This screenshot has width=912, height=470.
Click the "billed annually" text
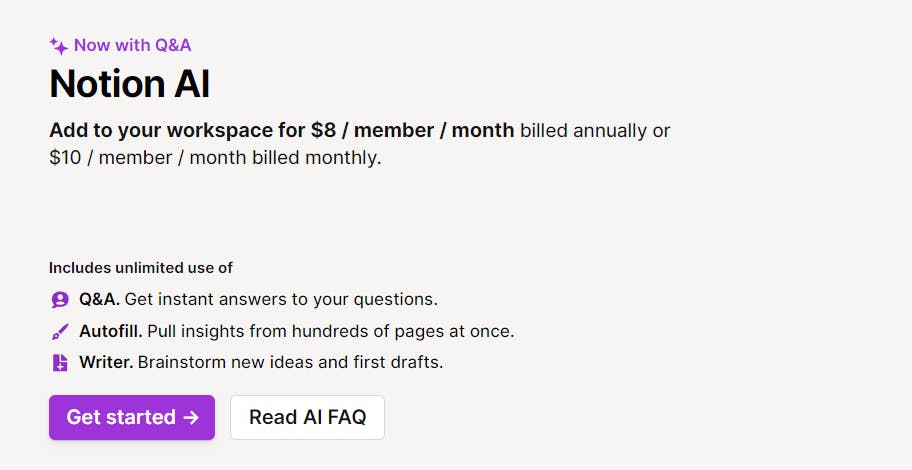583,131
